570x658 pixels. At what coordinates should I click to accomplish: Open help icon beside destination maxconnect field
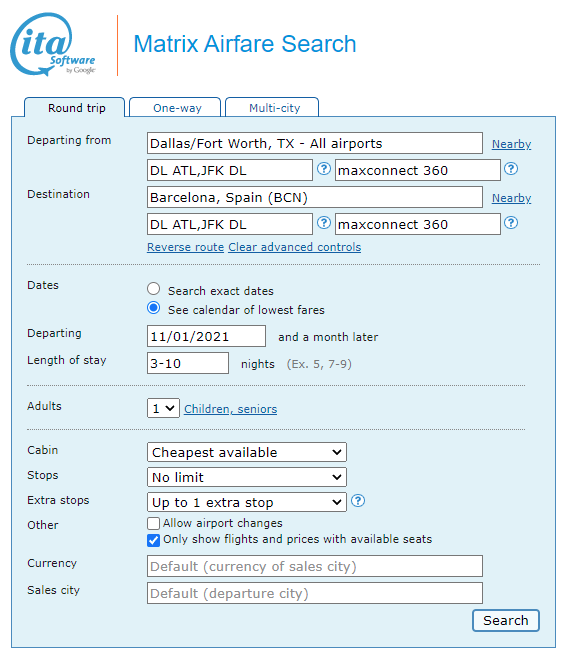click(x=511, y=223)
